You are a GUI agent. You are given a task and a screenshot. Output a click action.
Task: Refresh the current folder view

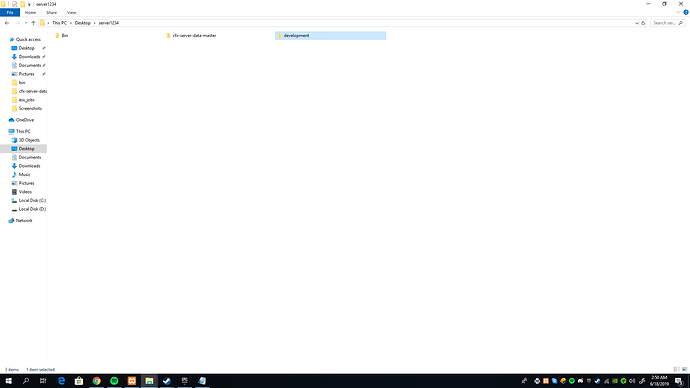click(x=643, y=23)
